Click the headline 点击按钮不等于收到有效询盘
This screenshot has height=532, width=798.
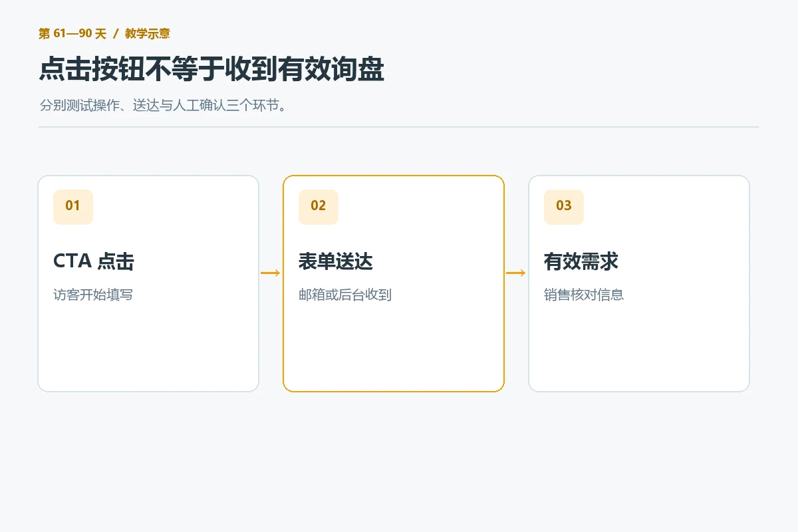pos(211,70)
